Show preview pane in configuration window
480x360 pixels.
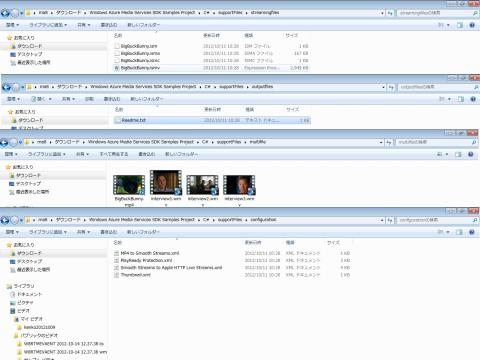pyautogui.click(x=459, y=232)
